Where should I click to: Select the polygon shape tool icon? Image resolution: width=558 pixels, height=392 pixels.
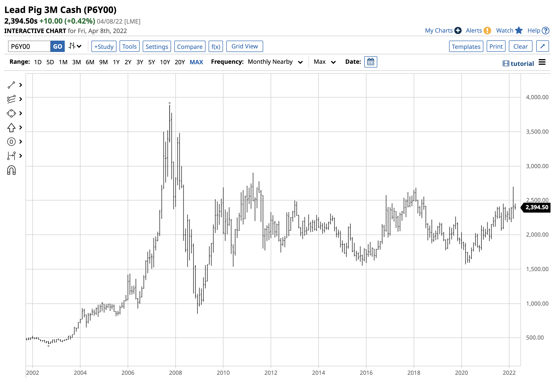point(11,114)
